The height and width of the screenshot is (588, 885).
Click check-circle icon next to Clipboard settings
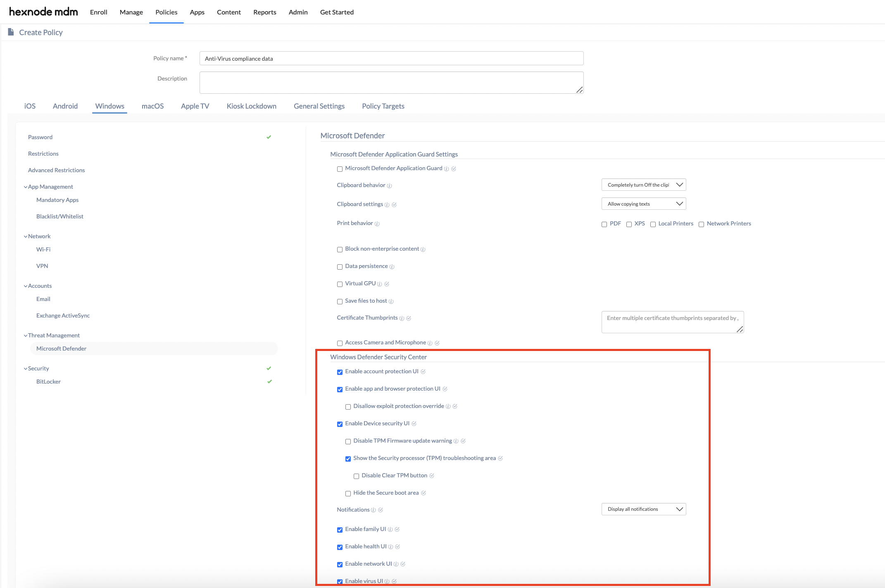click(394, 205)
